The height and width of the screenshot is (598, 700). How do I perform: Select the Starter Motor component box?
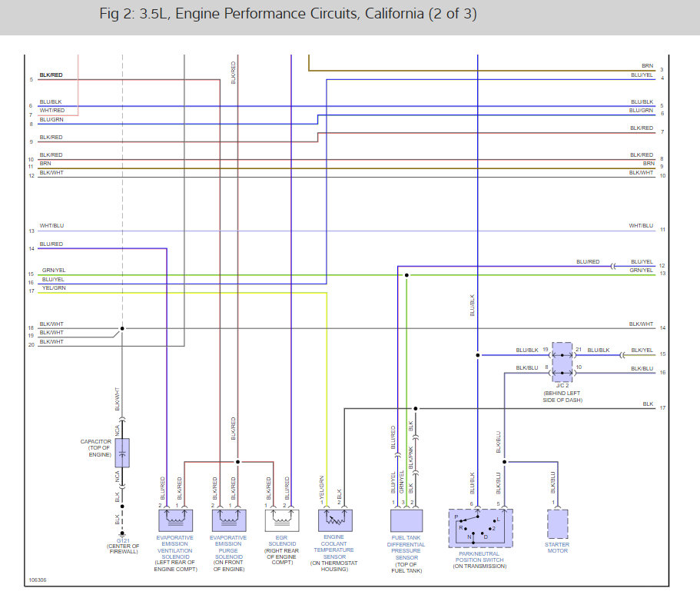coord(558,524)
